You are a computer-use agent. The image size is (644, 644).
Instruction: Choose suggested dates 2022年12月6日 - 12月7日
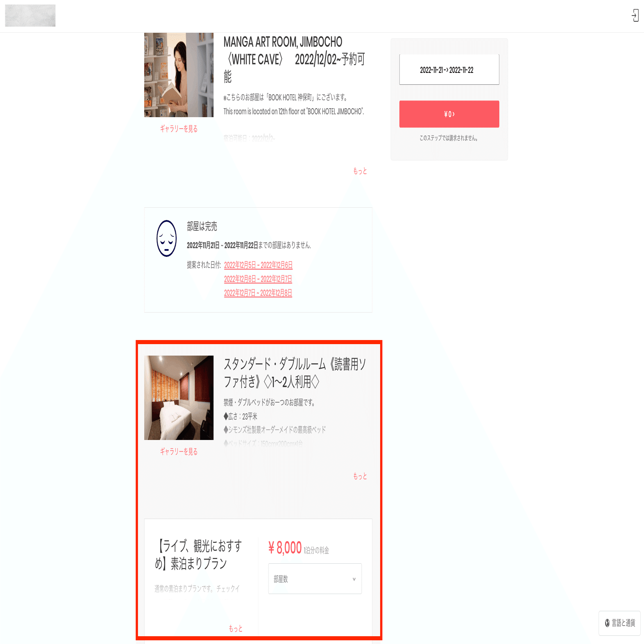(x=258, y=279)
